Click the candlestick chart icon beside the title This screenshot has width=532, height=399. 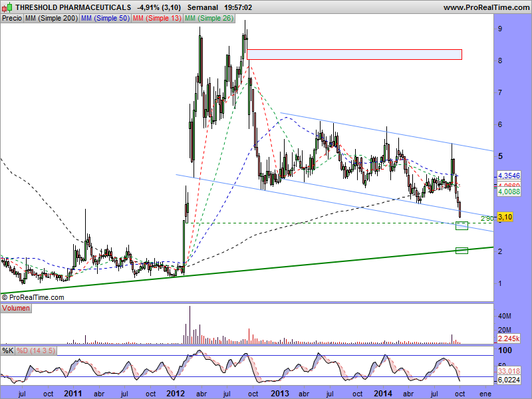tap(7, 7)
